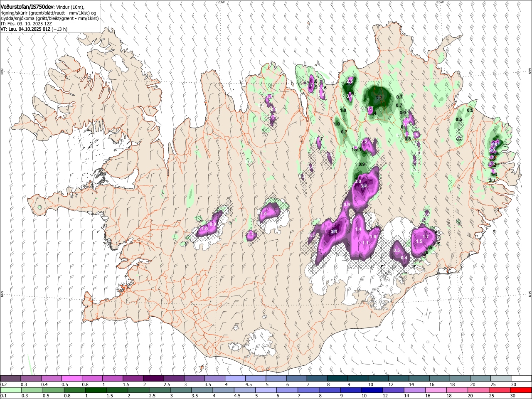Click the 15W longitude label at top
The width and height of the screenshot is (532, 399).
point(440,2)
